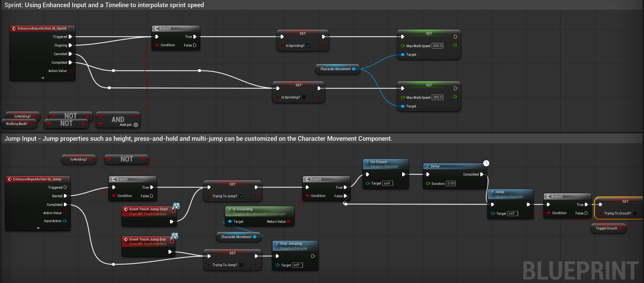The height and width of the screenshot is (283, 644).
Task: Click the Triggered exec pin on IA_Sprint node
Action: point(70,37)
